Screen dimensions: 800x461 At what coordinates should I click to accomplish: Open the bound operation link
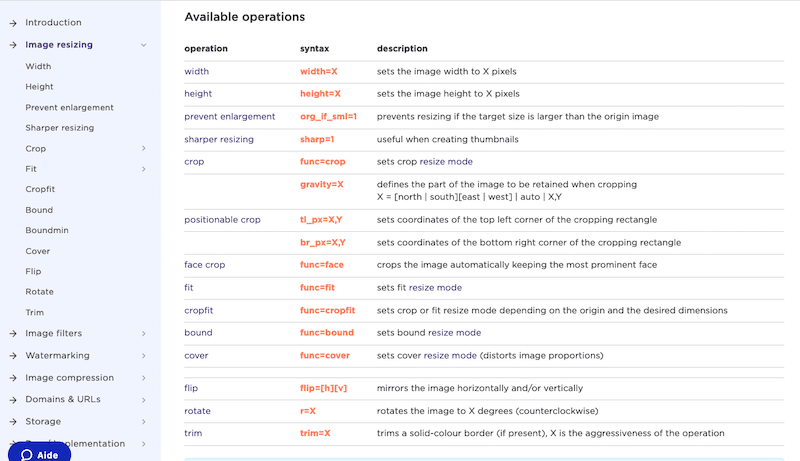pyautogui.click(x=198, y=332)
